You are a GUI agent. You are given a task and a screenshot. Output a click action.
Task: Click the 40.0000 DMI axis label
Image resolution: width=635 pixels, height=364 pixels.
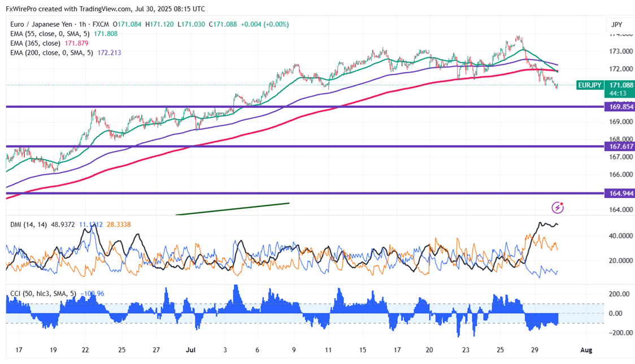click(x=621, y=236)
